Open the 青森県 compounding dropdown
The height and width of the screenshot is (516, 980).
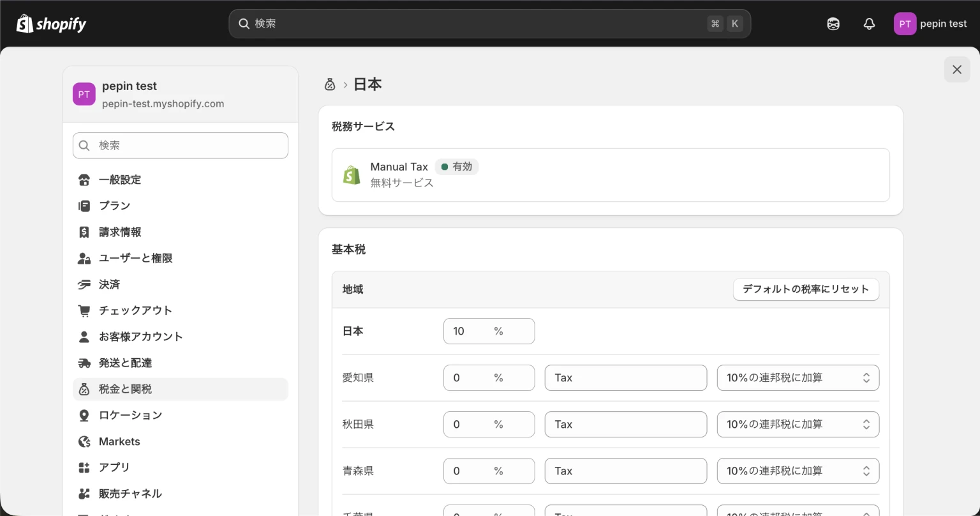798,471
